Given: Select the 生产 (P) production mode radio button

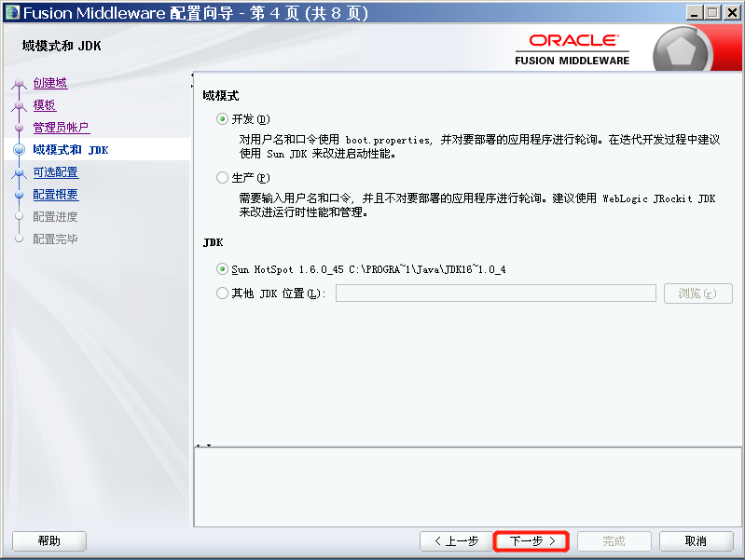Looking at the screenshot, I should pyautogui.click(x=222, y=178).
